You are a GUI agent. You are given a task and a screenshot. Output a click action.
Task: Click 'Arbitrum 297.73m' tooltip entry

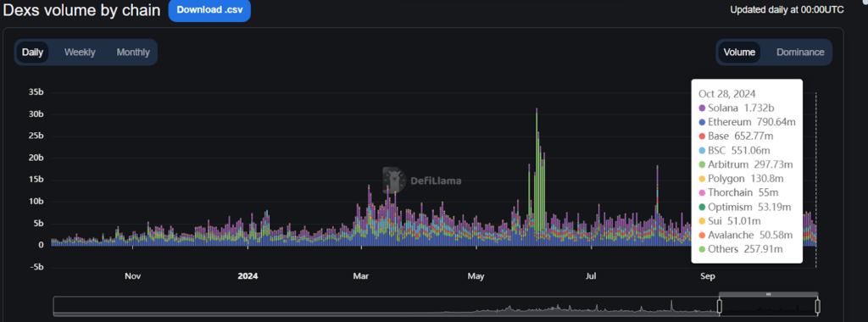click(746, 164)
